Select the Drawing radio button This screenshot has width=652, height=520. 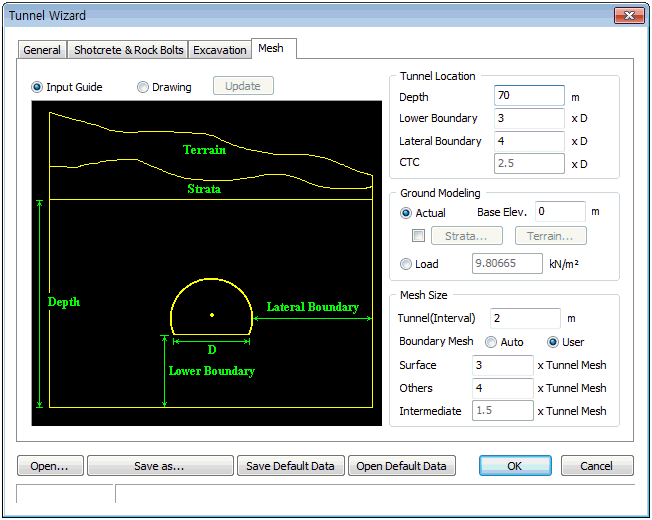(x=143, y=87)
